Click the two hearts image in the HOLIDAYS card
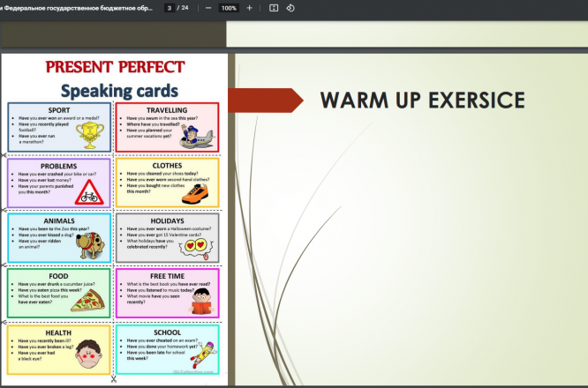 (x=196, y=249)
